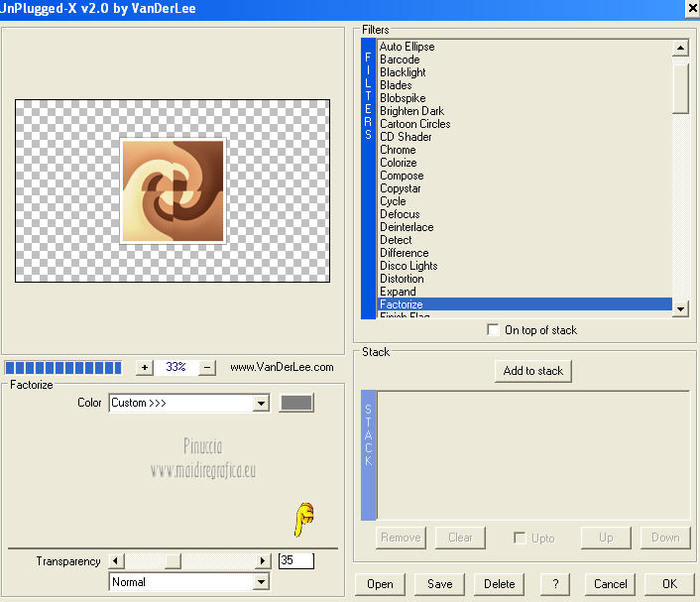The height and width of the screenshot is (602, 700).
Task: Click the filter list scrollbar thumb
Action: 680,88
